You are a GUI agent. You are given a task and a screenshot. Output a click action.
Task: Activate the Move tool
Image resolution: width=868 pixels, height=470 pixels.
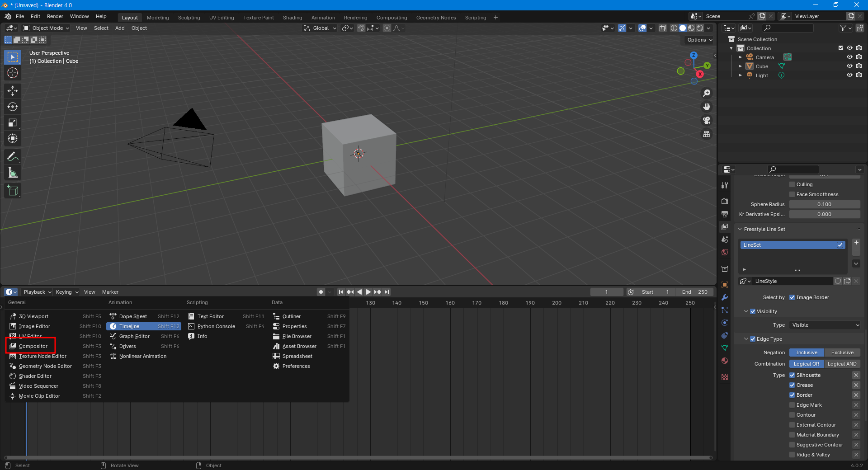pos(13,91)
